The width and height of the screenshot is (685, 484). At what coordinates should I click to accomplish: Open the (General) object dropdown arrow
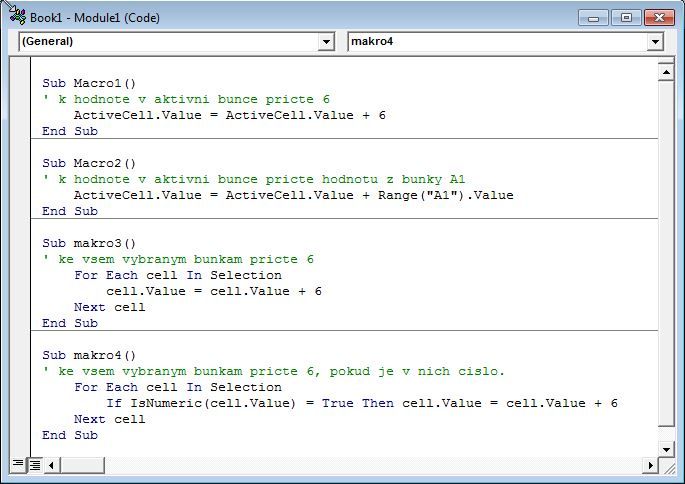pos(326,42)
